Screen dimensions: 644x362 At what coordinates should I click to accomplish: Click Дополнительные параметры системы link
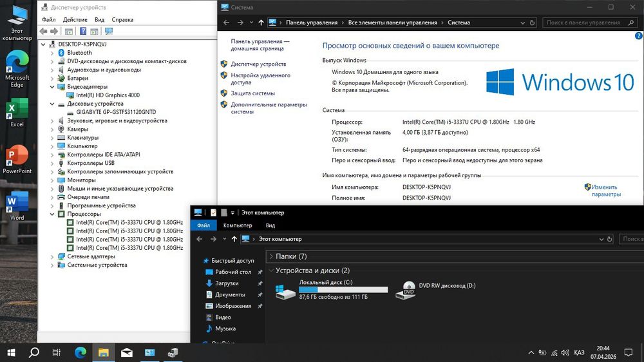(269, 108)
